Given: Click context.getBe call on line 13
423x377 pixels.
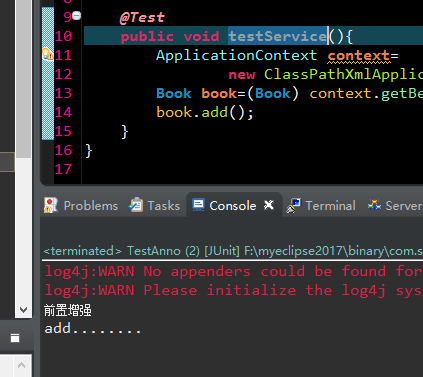Looking at the screenshot, I should tap(366, 93).
